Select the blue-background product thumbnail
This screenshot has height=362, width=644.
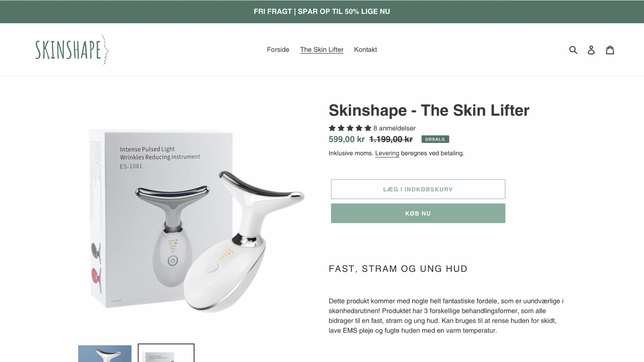pos(105,353)
